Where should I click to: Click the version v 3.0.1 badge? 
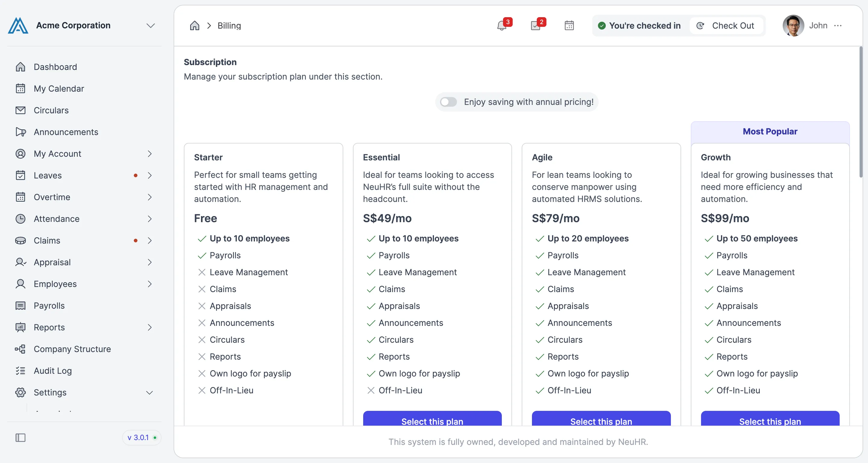[x=142, y=437]
